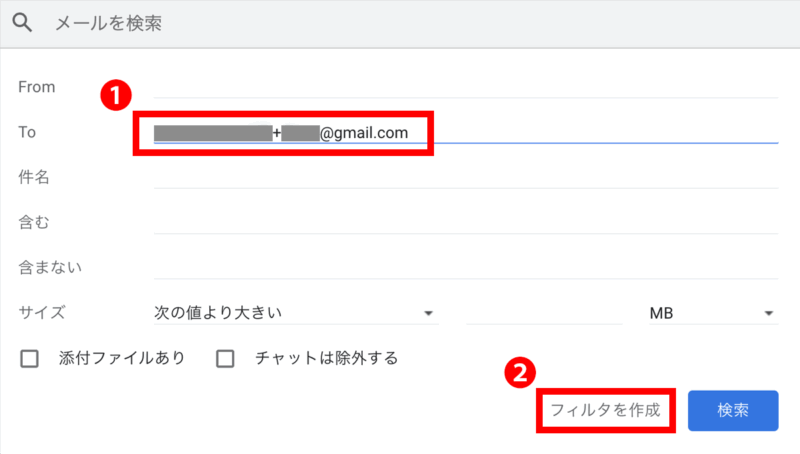Click the From input field

[465, 86]
